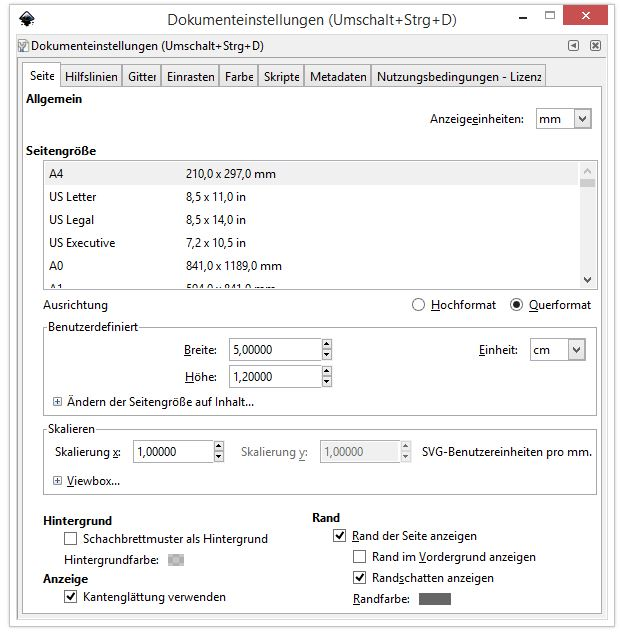This screenshot has height=635, width=620.
Task: Close the window with the red X button
Action: point(585,16)
